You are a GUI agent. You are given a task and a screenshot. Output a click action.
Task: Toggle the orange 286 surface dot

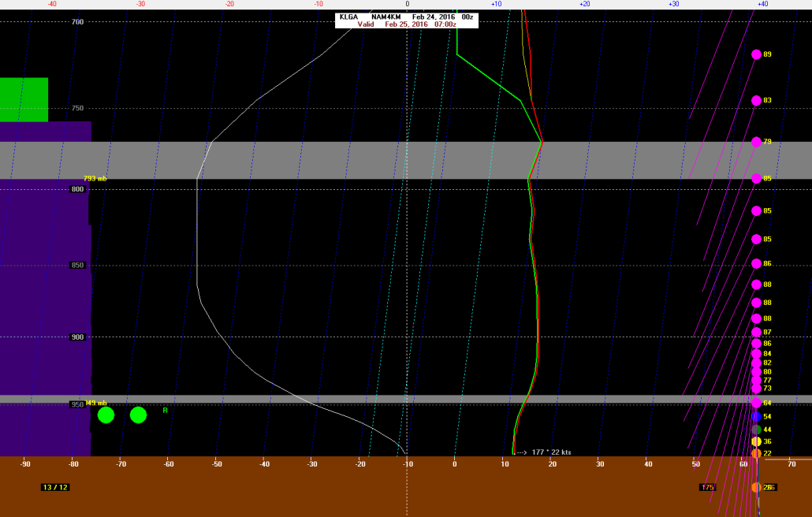pos(755,487)
